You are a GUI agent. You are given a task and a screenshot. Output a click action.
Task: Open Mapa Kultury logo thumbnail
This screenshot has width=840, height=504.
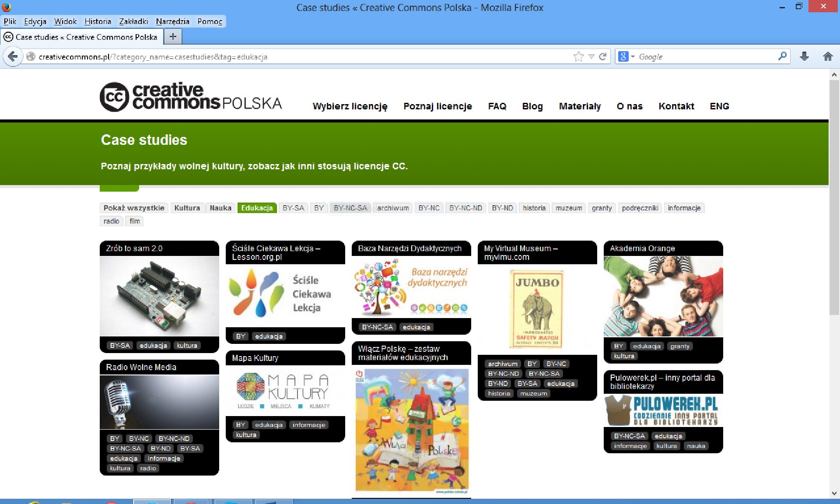coord(285,391)
